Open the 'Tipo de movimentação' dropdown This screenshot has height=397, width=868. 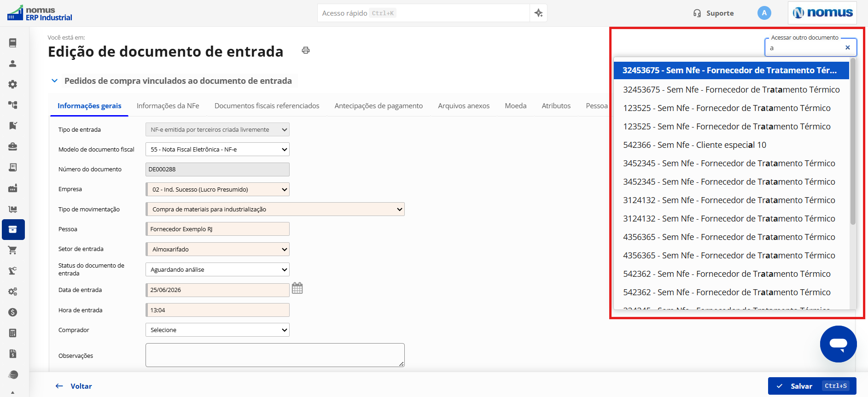click(x=275, y=209)
